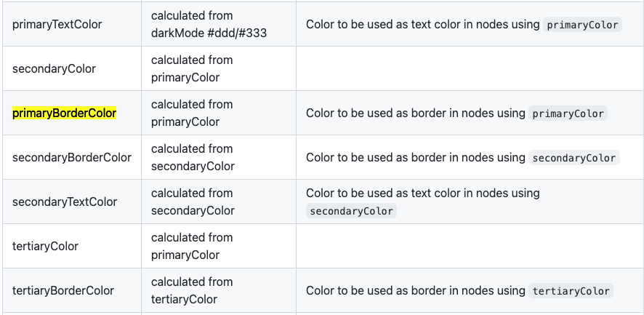Click "calculated from secondaryColor" in secondaryTextColor row
Screen dimensions: 644x315
tap(193, 202)
